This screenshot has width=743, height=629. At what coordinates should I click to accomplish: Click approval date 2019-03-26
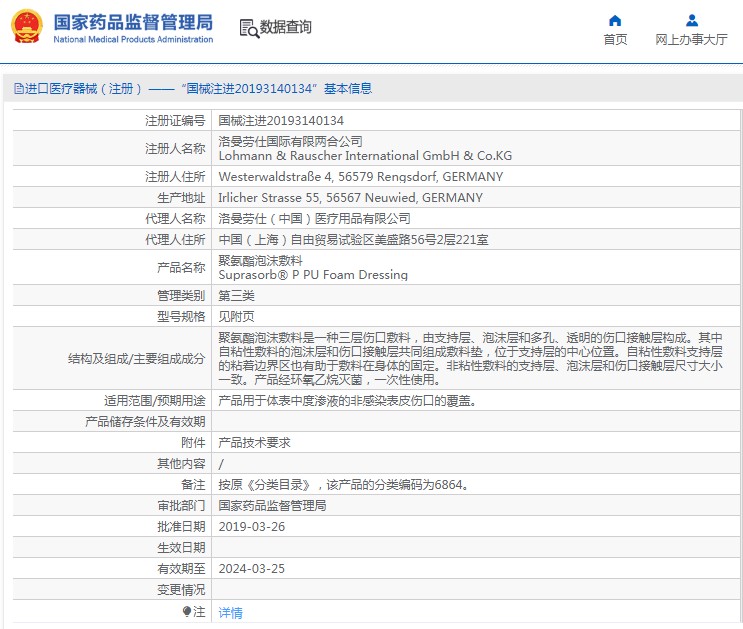click(x=252, y=527)
